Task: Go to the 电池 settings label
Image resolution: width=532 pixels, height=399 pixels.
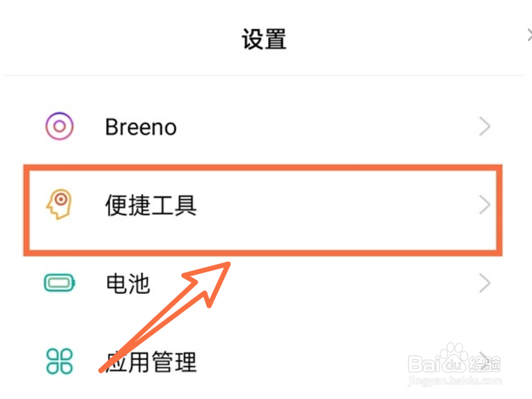Action: click(x=127, y=283)
